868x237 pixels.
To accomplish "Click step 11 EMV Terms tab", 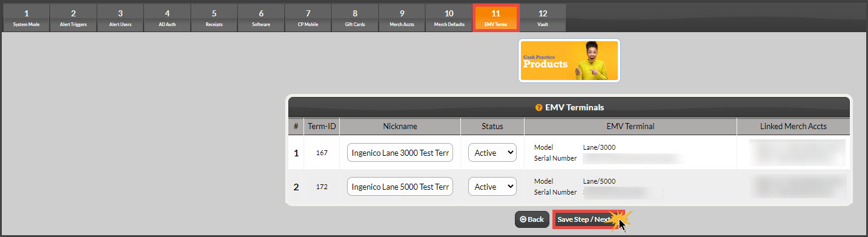I will [x=495, y=18].
